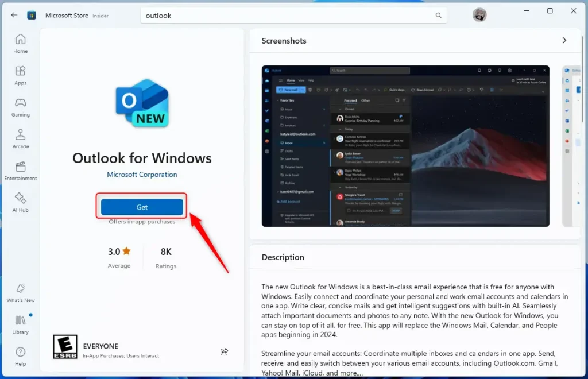
Task: Go back with the back arrow
Action: (x=14, y=15)
